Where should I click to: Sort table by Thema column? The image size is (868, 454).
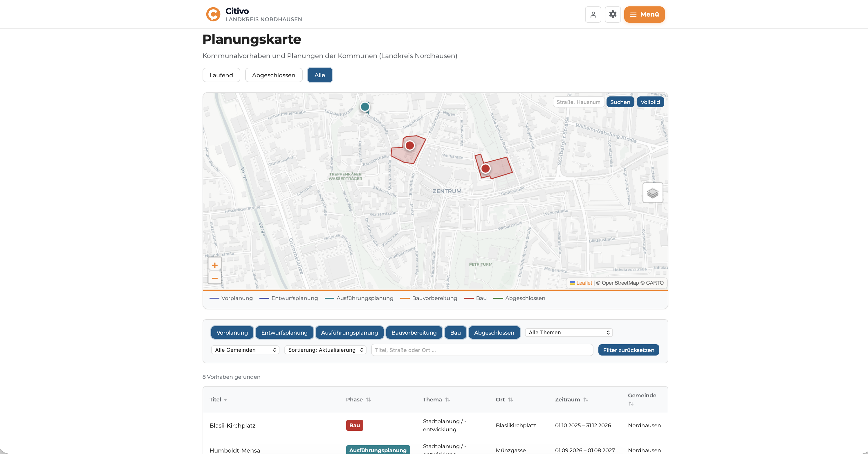(x=436, y=399)
